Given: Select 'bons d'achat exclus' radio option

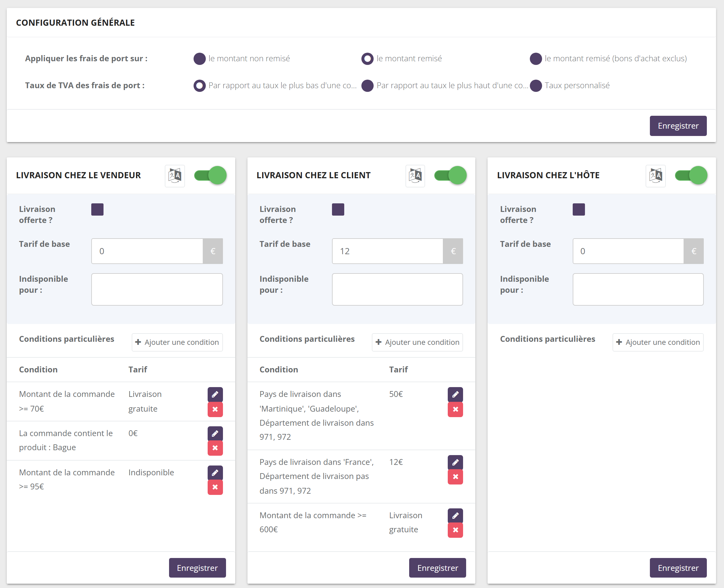Looking at the screenshot, I should [x=536, y=58].
